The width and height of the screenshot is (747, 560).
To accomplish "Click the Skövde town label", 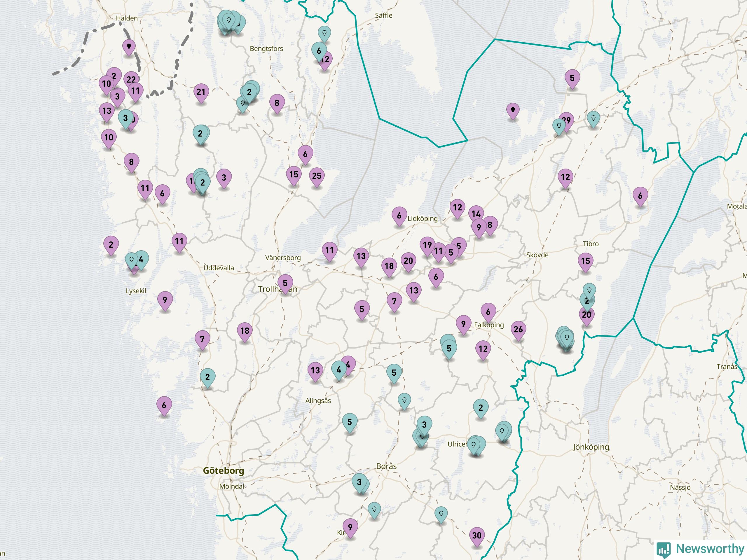I will pyautogui.click(x=537, y=255).
